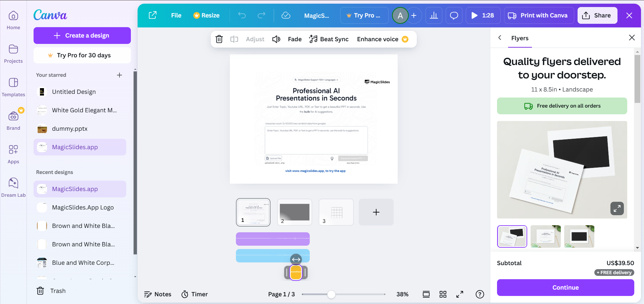Viewport: 644px width, 304px height.
Task: Open the analytics chart icon
Action: click(x=434, y=15)
